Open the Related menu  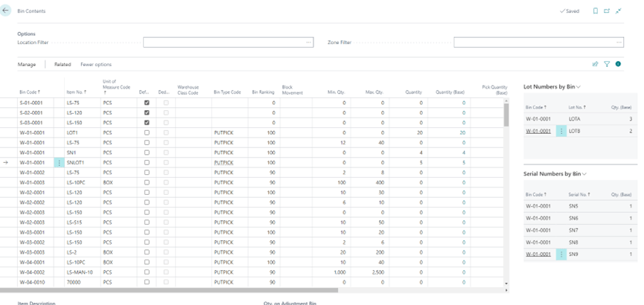point(63,65)
